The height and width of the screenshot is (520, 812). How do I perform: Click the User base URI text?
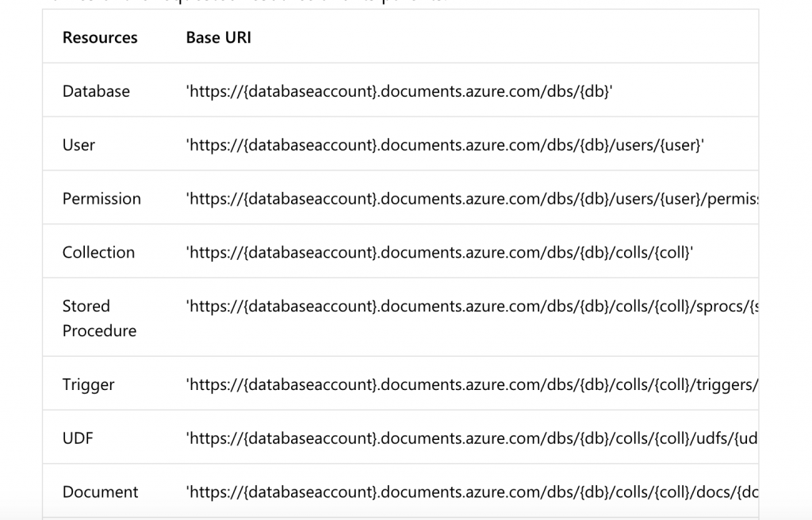[x=445, y=145]
